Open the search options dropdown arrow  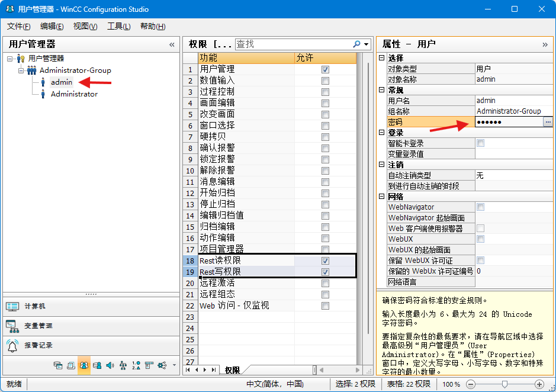coord(367,44)
